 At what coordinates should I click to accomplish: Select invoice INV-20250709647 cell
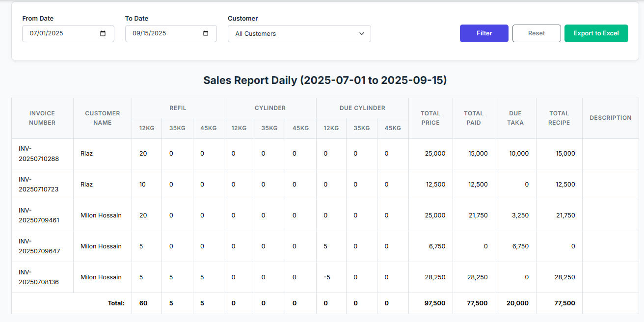click(x=39, y=246)
